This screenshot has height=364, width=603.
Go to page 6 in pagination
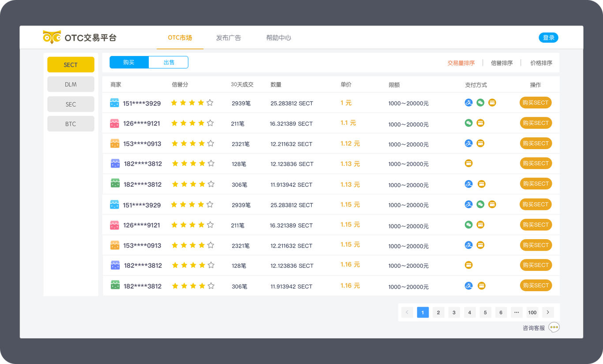(501, 312)
